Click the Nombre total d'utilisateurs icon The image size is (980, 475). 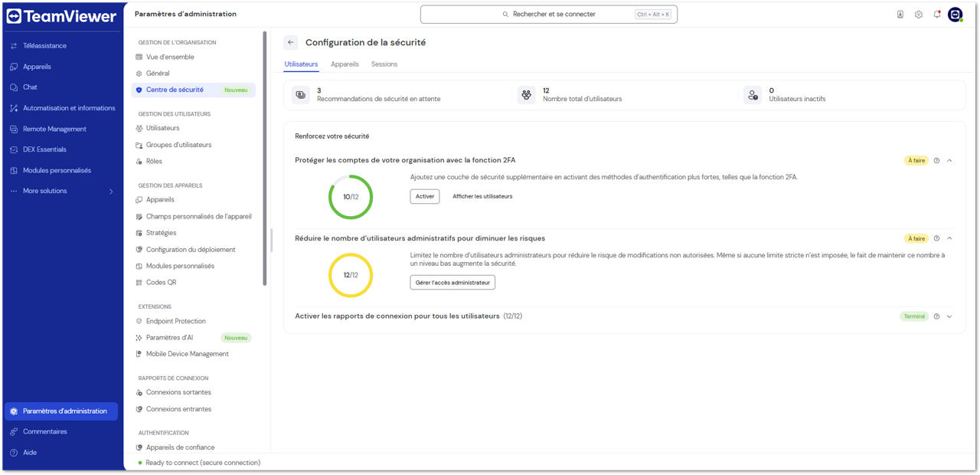pyautogui.click(x=527, y=95)
